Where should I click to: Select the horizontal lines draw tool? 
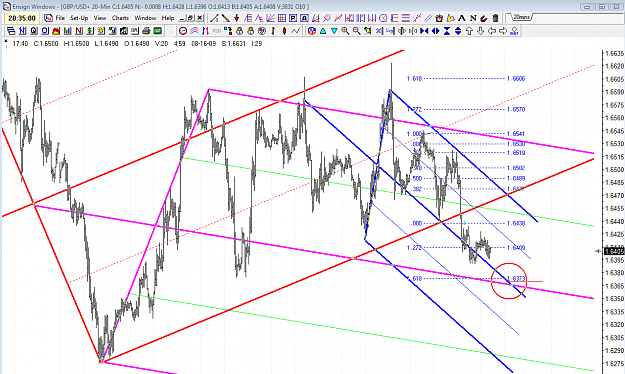point(405,18)
